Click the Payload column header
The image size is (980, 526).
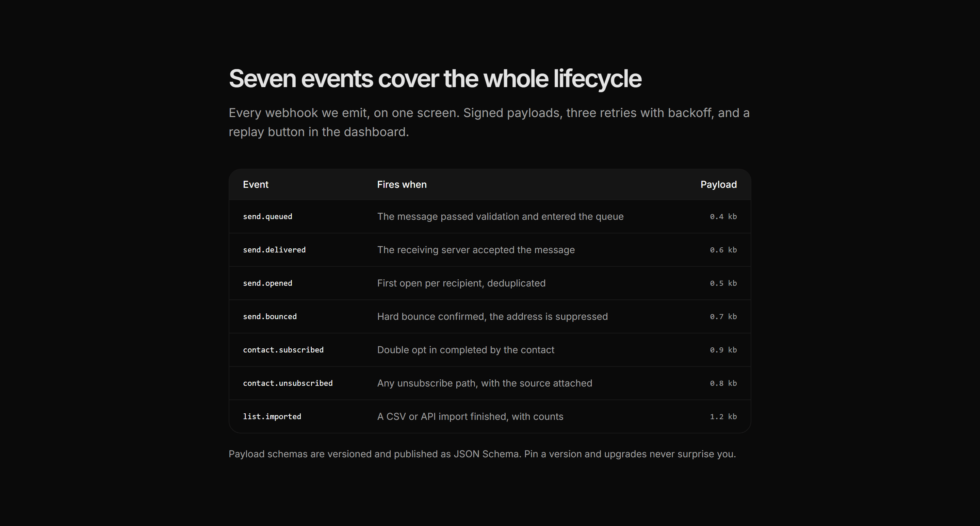(x=719, y=184)
